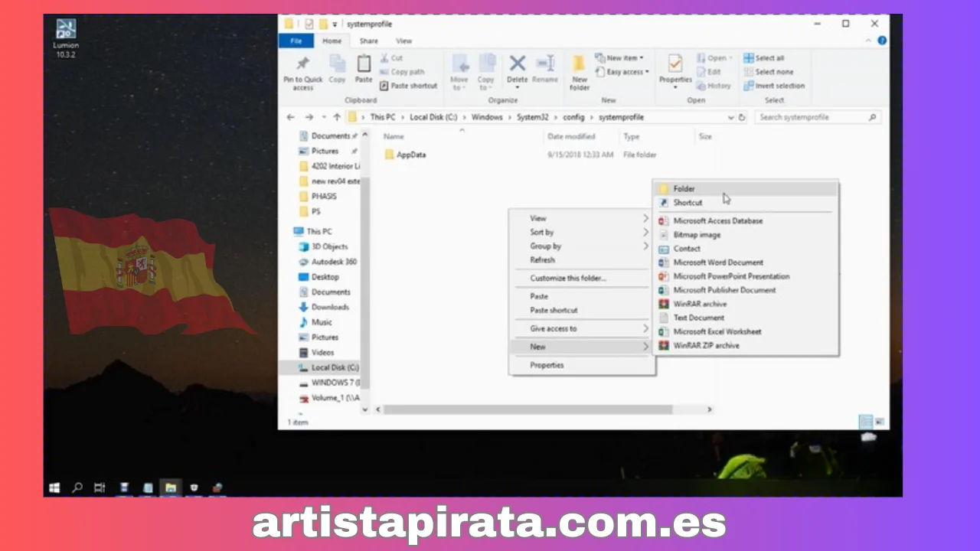This screenshot has height=551, width=980.
Task: Choose WinRAR ZIP archive in submenu
Action: point(744,345)
